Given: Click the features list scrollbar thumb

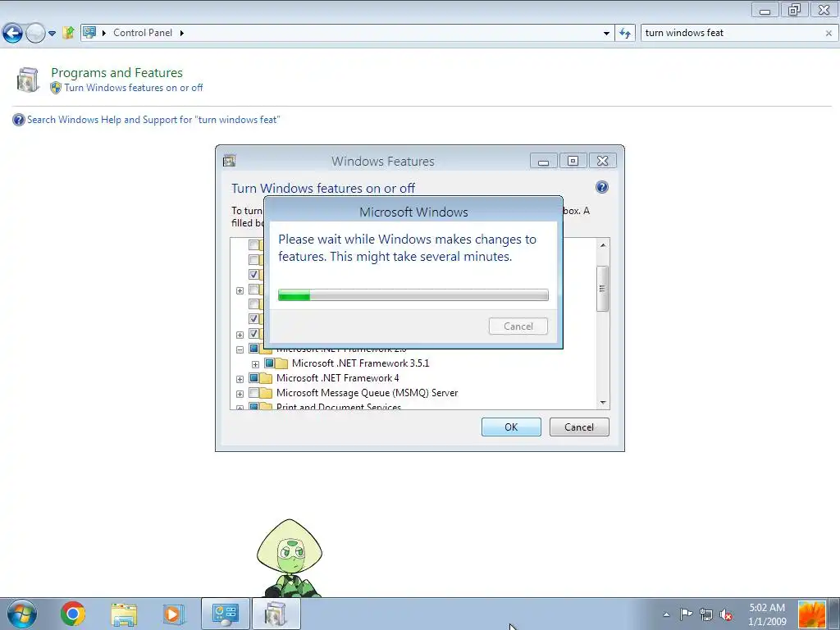Looking at the screenshot, I should [603, 288].
